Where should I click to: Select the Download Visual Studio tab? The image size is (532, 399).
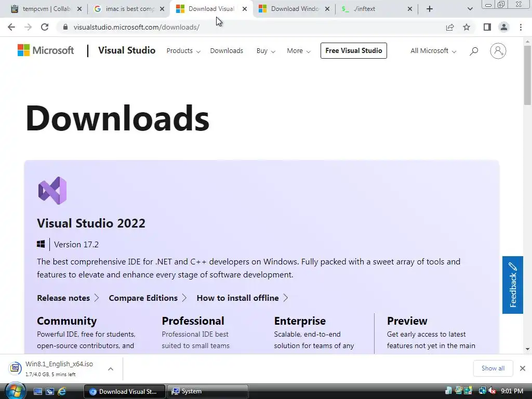click(211, 9)
